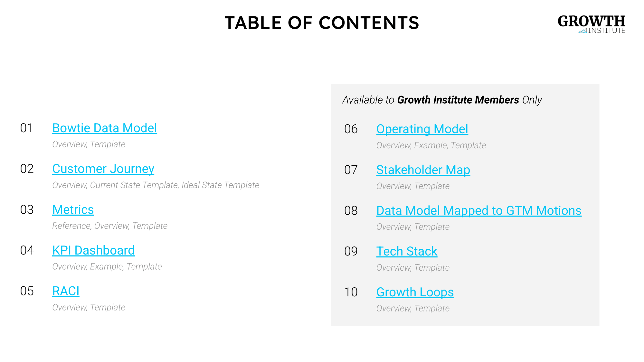Click the Metrics subtitle starting with Reference
Screen dimensions: 644x362
pos(109,226)
